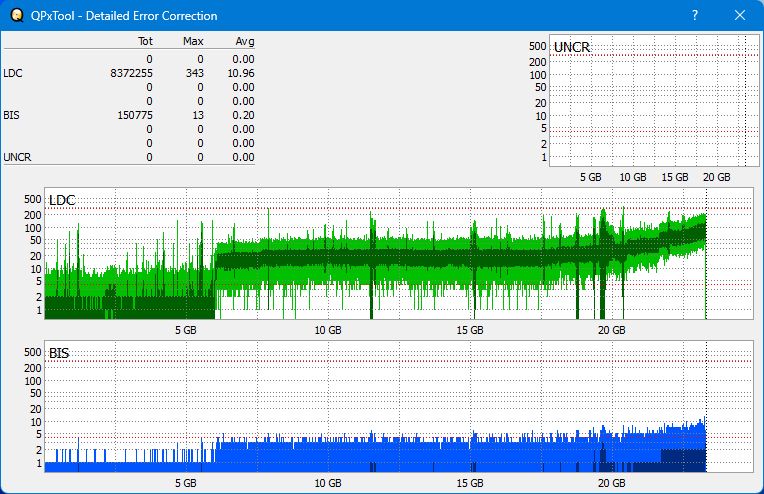Click the 5 GB label under LDC graph

pyautogui.click(x=186, y=330)
